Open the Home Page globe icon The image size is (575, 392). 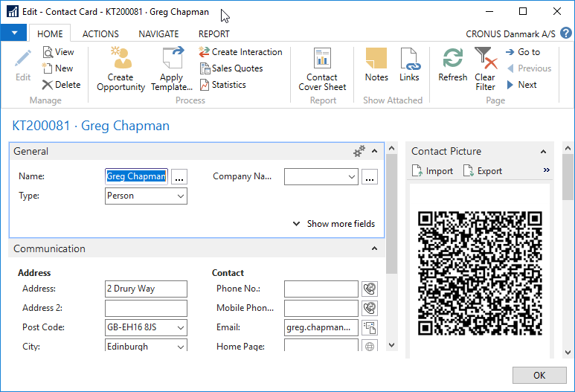pos(370,346)
